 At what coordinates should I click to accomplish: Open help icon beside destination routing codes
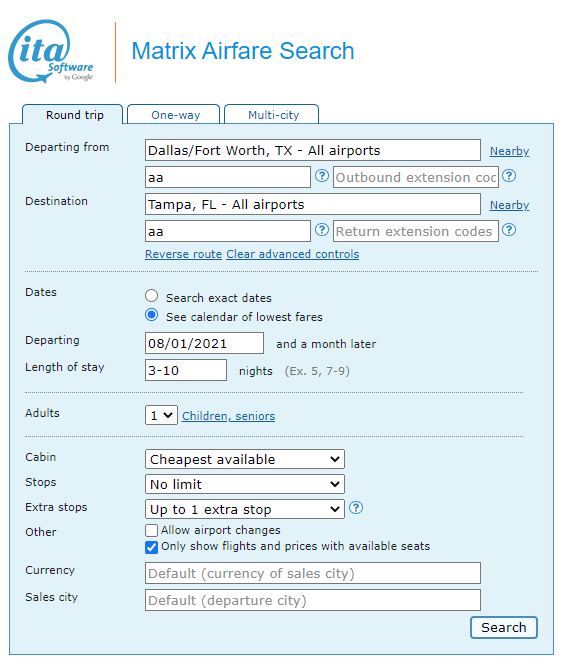tap(322, 230)
